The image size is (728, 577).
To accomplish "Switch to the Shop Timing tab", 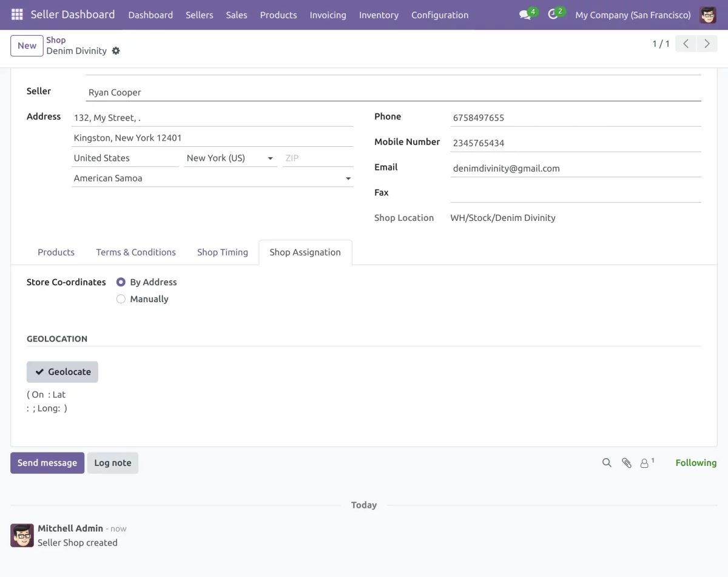I will click(222, 252).
